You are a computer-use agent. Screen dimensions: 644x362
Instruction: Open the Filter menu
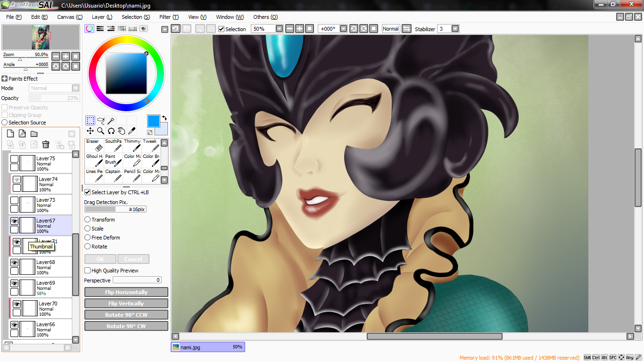[x=169, y=17]
